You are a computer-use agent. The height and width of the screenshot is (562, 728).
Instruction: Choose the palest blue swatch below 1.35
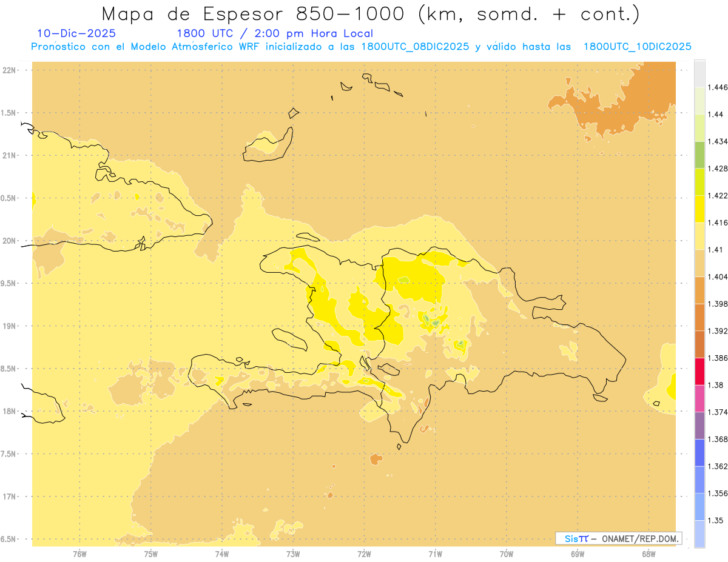click(699, 534)
